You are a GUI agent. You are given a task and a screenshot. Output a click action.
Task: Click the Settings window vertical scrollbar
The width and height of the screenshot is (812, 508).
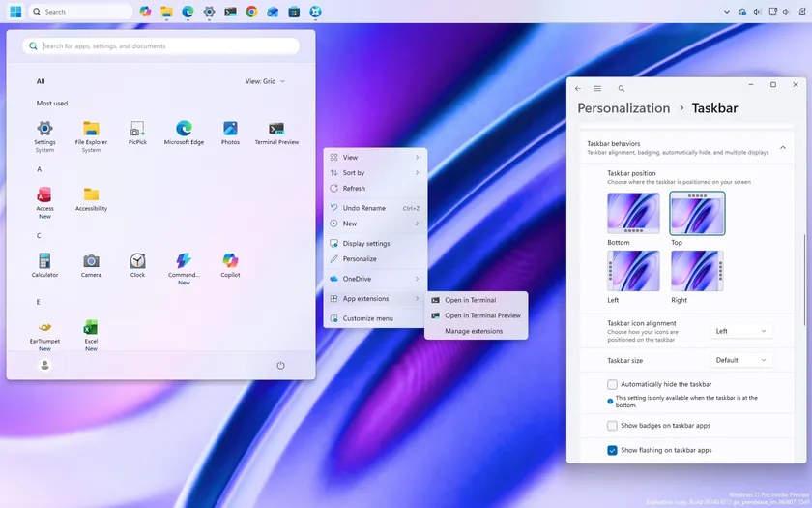(804, 280)
